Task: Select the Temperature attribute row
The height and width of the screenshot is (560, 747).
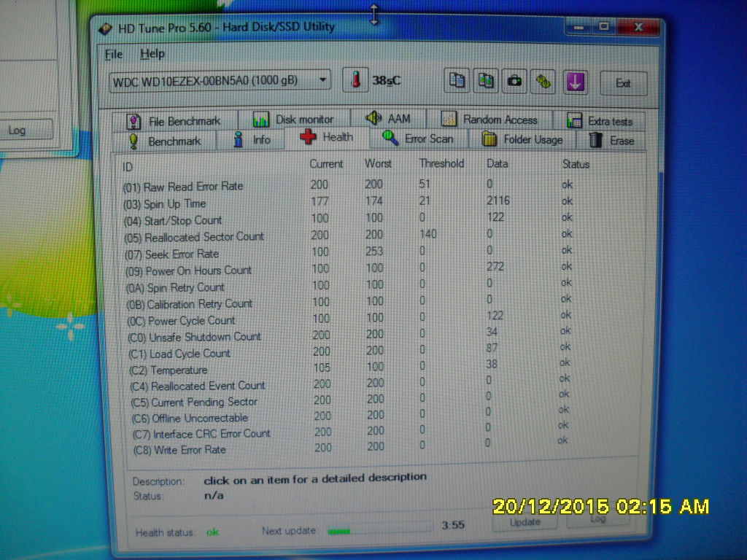Action: click(348, 368)
